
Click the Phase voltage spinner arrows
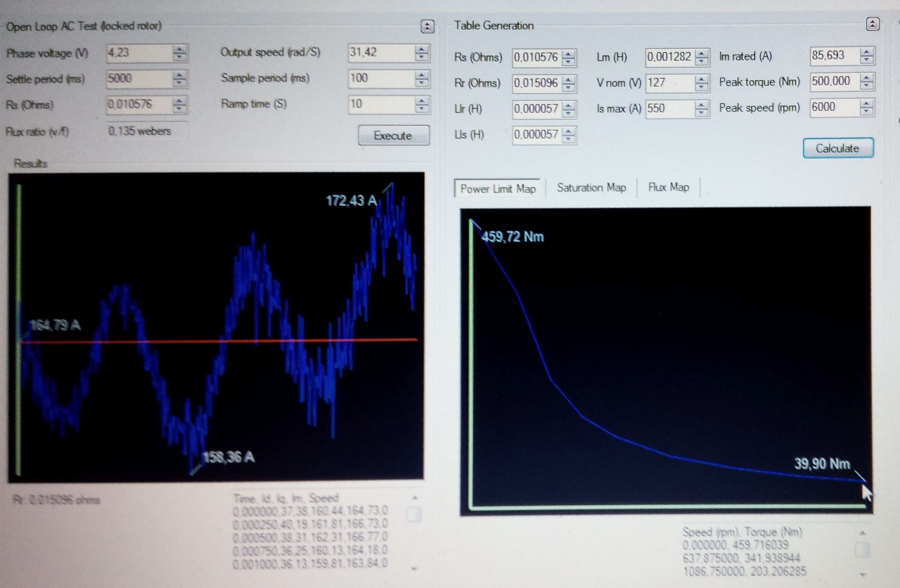click(x=180, y=53)
